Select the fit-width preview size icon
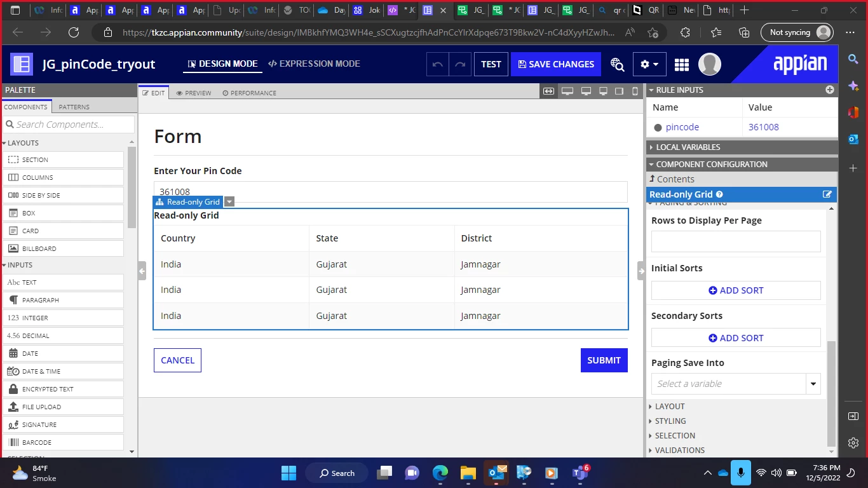The image size is (868, 488). [x=548, y=91]
